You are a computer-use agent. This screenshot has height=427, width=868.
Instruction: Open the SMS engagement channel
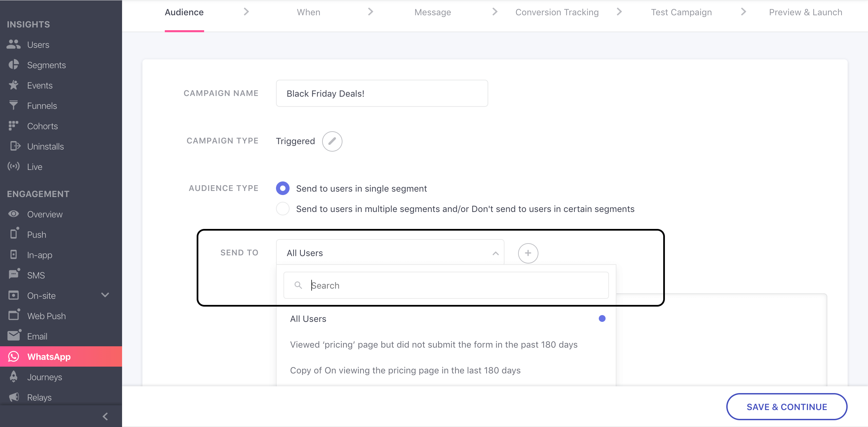tap(36, 275)
